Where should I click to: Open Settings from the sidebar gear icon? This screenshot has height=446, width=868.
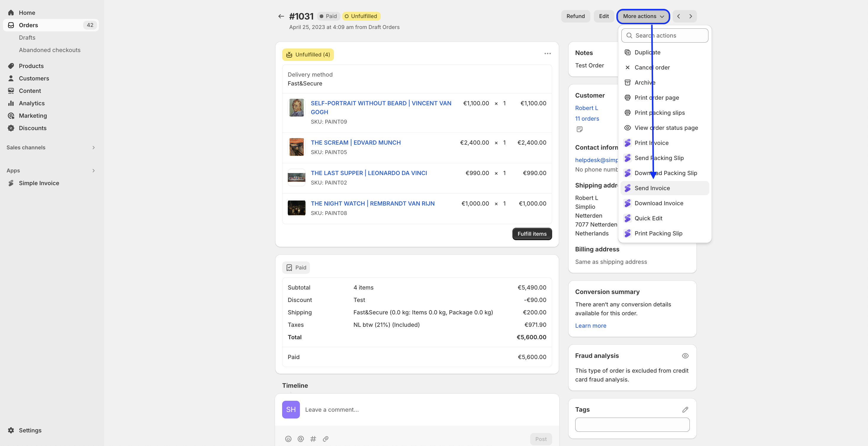coord(11,430)
